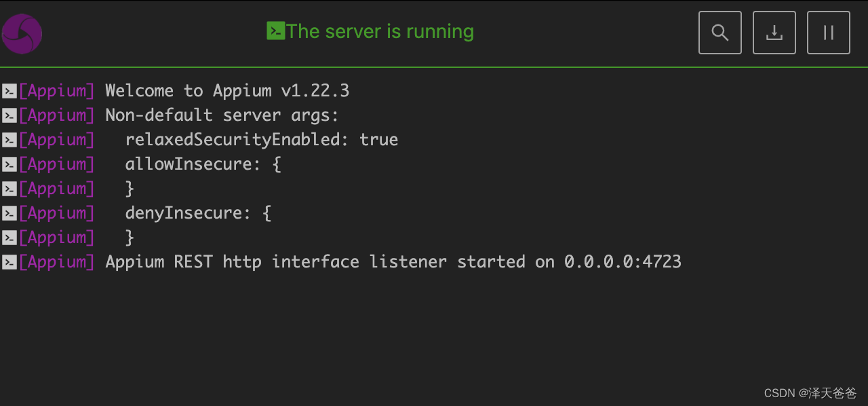
Task: Click the purple Appium logo
Action: pyautogui.click(x=22, y=34)
